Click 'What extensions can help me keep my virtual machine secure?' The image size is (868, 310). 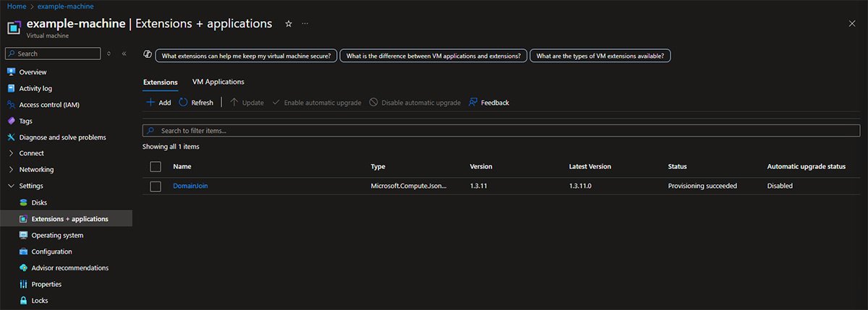pos(246,56)
